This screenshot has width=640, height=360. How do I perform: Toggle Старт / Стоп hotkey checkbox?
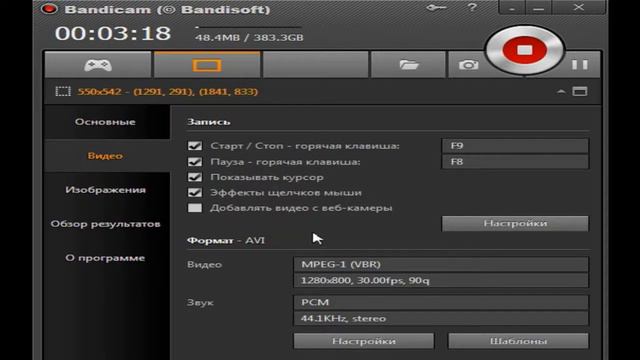(195, 146)
